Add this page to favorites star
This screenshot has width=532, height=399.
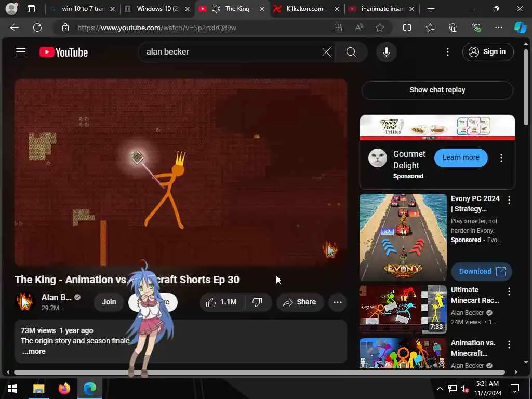coord(380,28)
